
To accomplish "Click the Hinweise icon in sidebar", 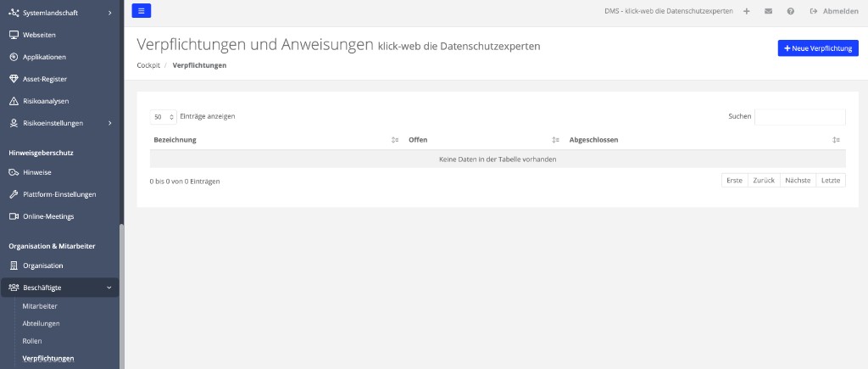I will pos(14,172).
